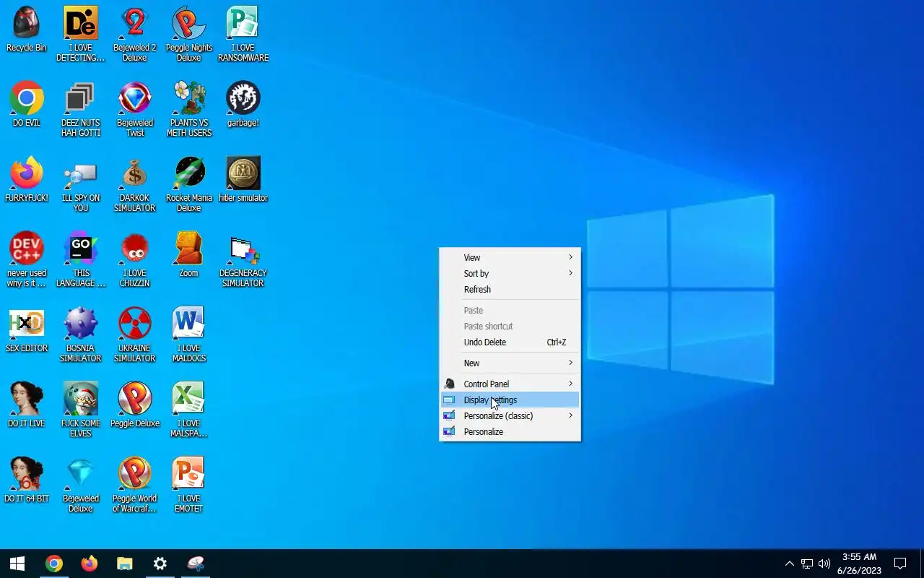Select the HxD hex editor desktop icon
The width and height of the screenshot is (924, 578).
tap(27, 330)
